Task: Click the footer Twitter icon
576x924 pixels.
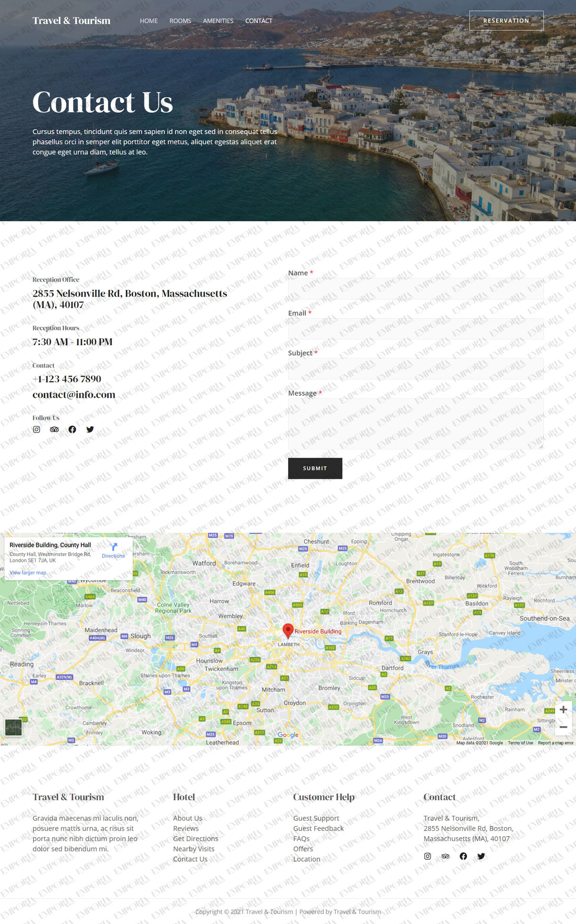Action: [x=481, y=856]
